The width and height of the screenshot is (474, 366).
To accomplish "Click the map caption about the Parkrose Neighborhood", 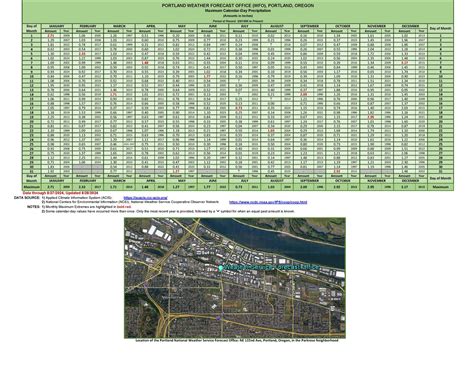I will pos(237,340).
